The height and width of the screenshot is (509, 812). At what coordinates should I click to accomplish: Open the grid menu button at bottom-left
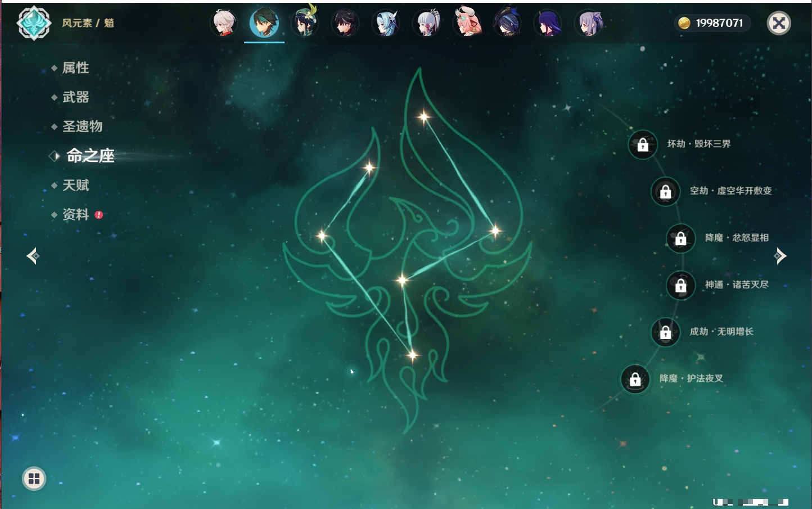(34, 479)
